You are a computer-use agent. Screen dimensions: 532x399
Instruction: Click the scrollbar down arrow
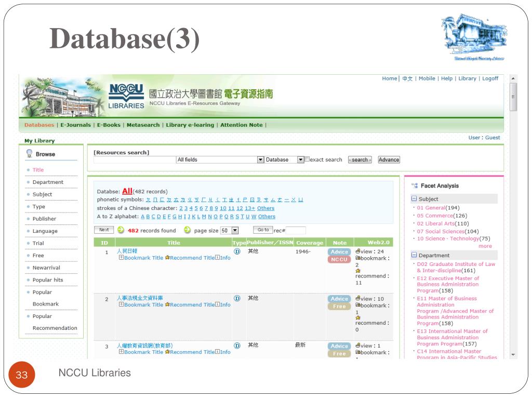(x=513, y=355)
